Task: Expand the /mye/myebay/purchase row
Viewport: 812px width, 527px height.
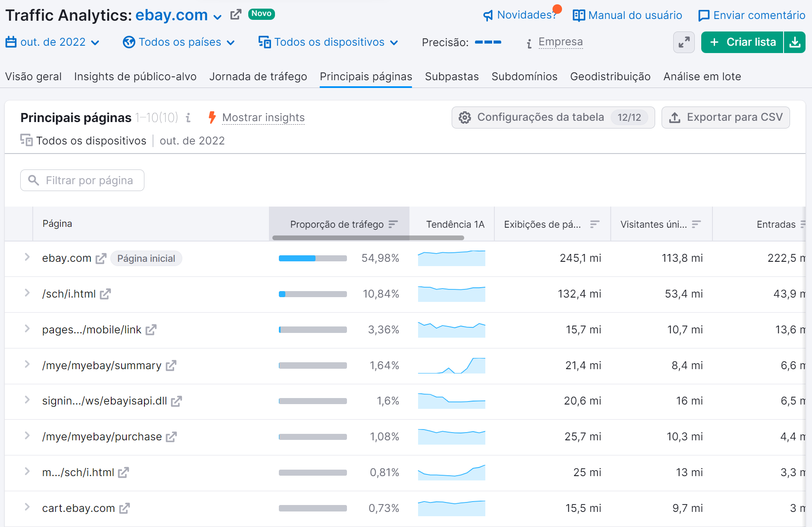Action: pos(27,436)
